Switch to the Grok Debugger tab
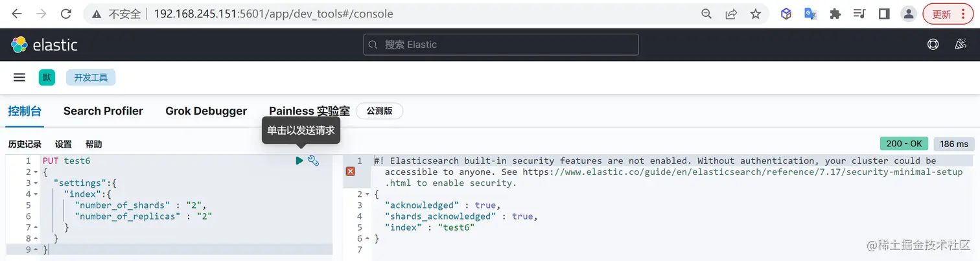 (206, 111)
